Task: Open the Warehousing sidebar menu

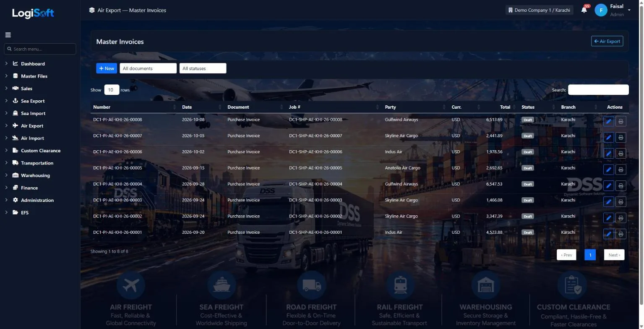Action: [x=35, y=175]
